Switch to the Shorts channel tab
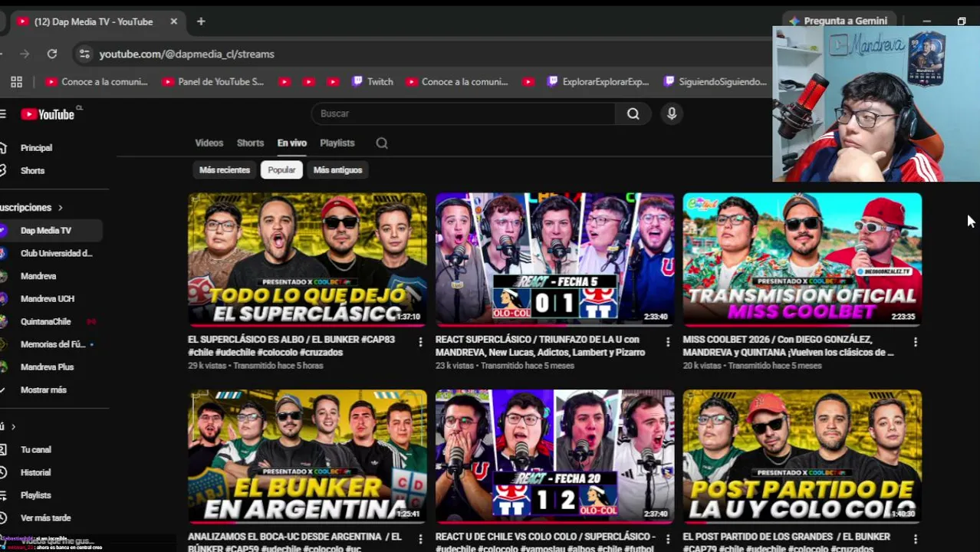 coord(250,143)
